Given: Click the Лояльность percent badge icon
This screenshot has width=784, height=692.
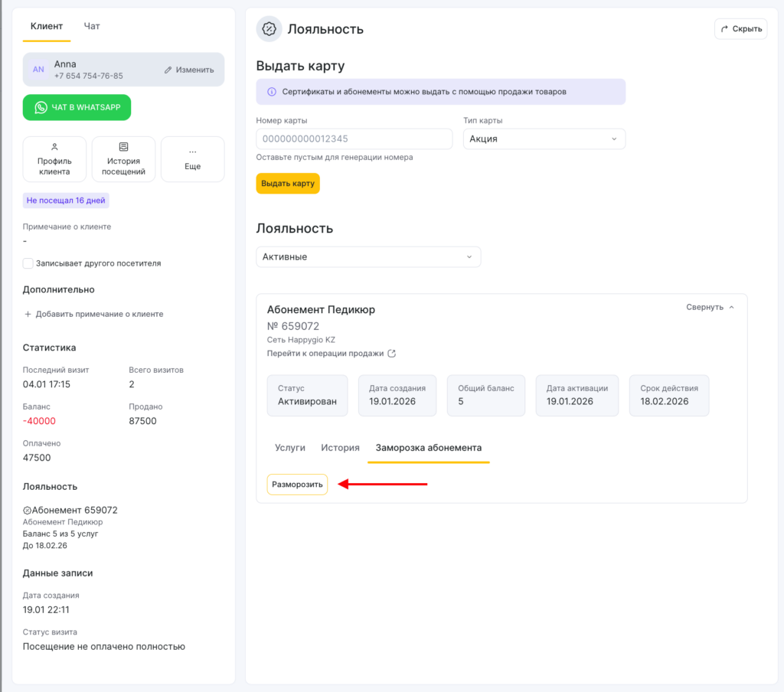Looking at the screenshot, I should 269,29.
